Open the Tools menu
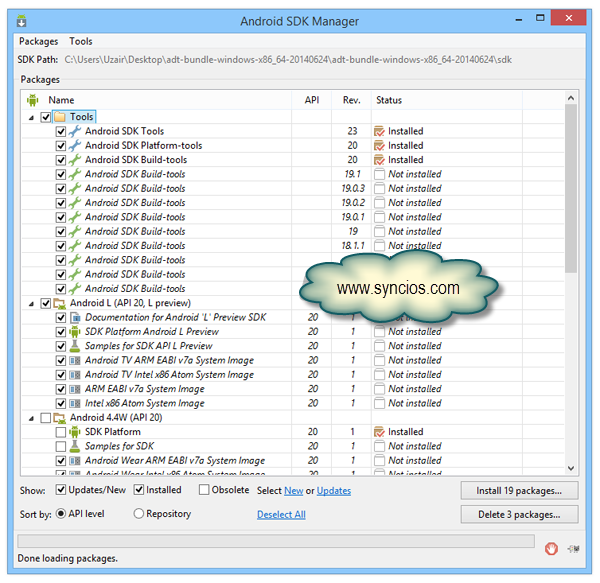The image size is (600, 583). pyautogui.click(x=81, y=41)
